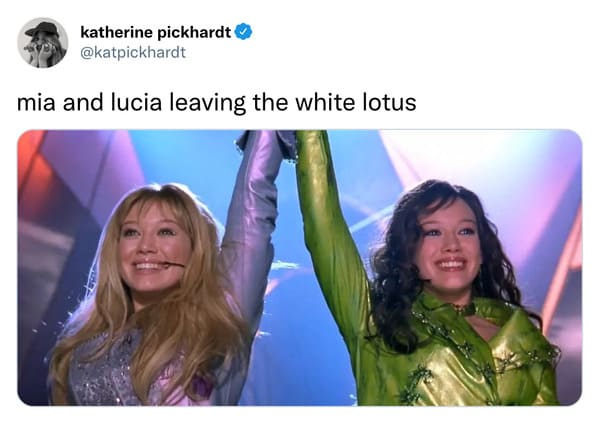The image size is (599, 423).
Task: Open the attached stage photo
Action: pos(300,267)
